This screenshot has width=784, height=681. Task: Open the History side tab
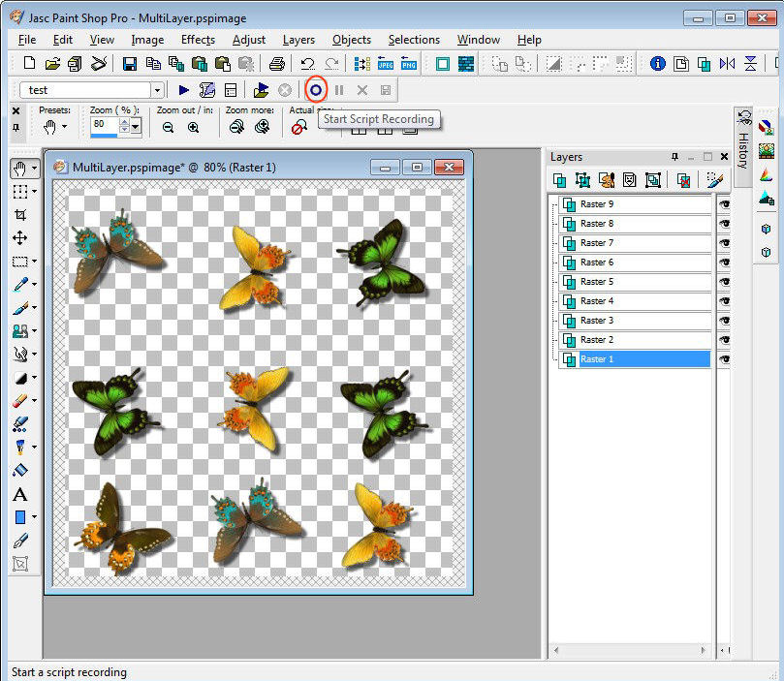[x=743, y=145]
